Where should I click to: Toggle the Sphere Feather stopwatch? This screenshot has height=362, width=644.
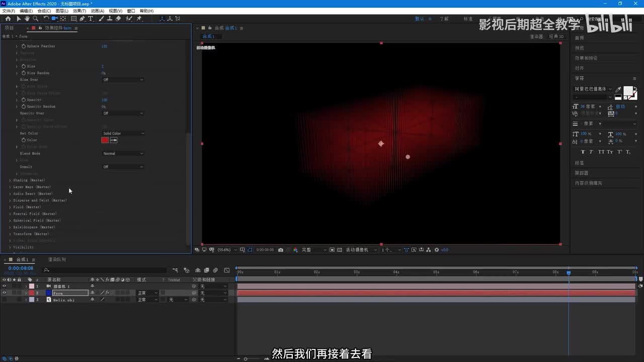point(23,46)
